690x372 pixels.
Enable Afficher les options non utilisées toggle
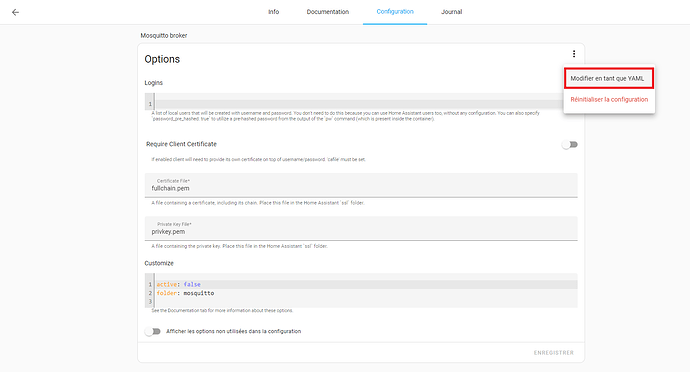[x=153, y=331]
